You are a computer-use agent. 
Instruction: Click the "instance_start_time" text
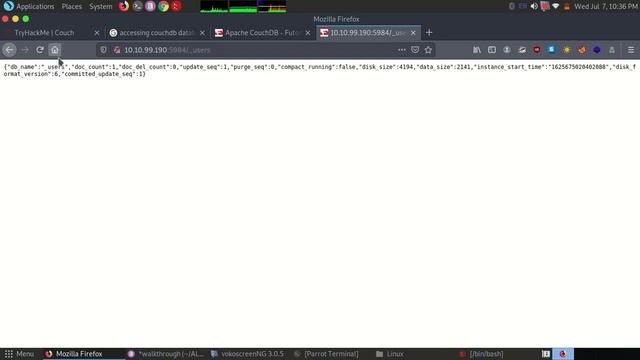[x=510, y=67]
